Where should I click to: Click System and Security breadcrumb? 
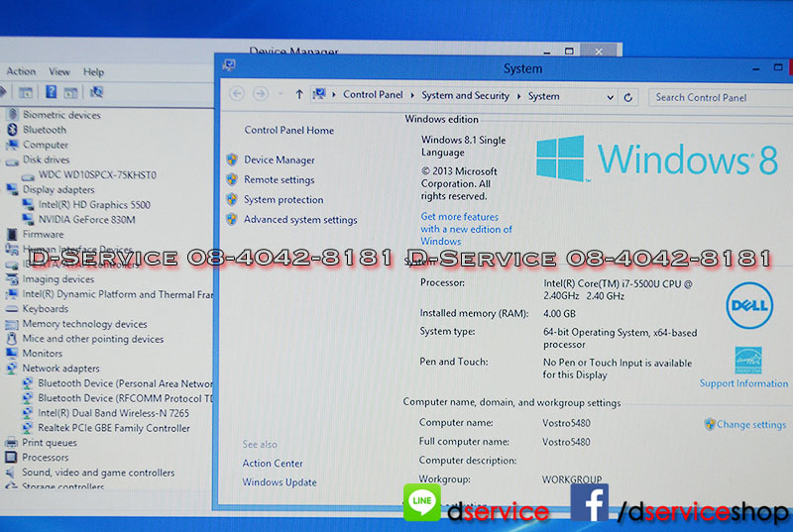[465, 95]
